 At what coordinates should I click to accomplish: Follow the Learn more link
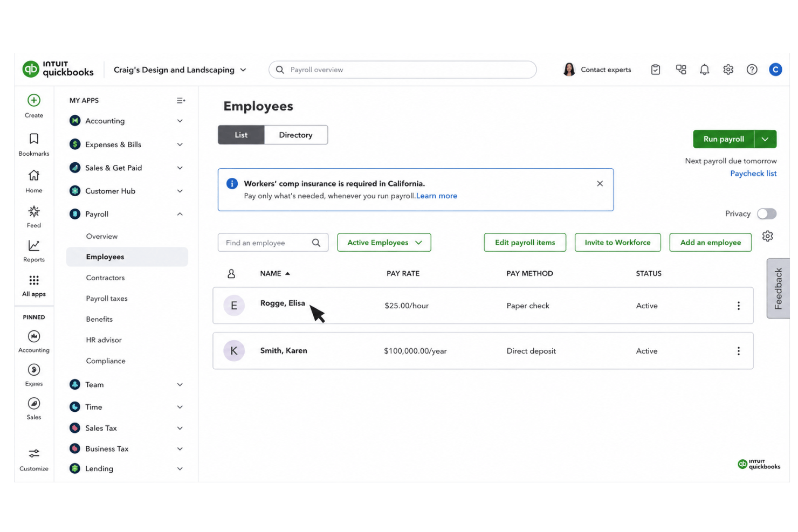pos(437,196)
